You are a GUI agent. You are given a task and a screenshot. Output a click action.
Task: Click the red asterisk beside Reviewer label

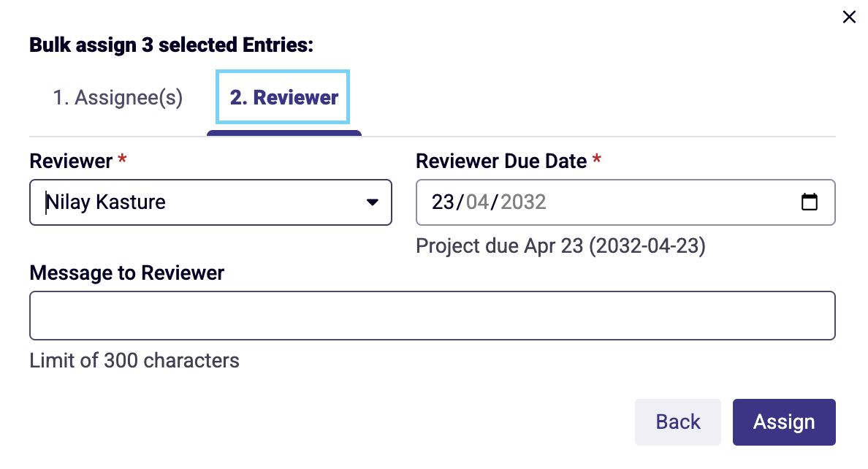122,159
